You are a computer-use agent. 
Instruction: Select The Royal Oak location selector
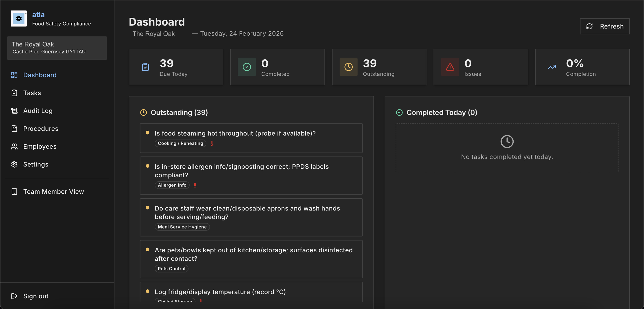pyautogui.click(x=57, y=48)
